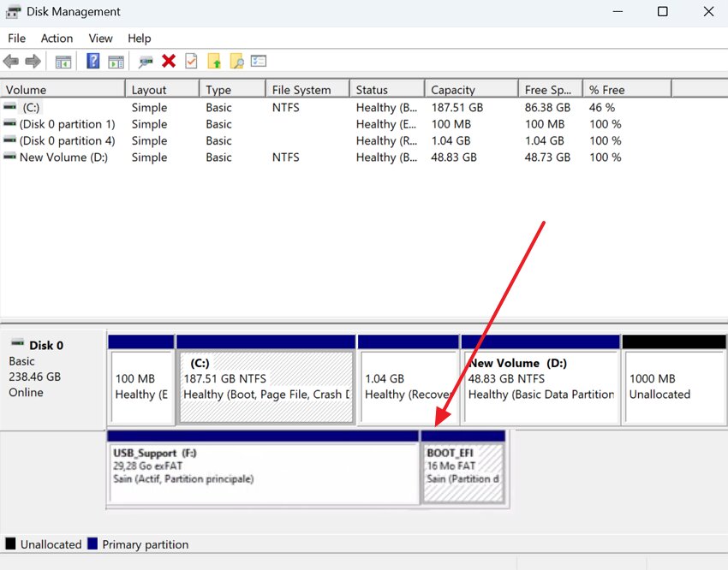This screenshot has width=728, height=570.
Task: Click the folder with magnifier toolbar icon
Action: click(x=237, y=61)
